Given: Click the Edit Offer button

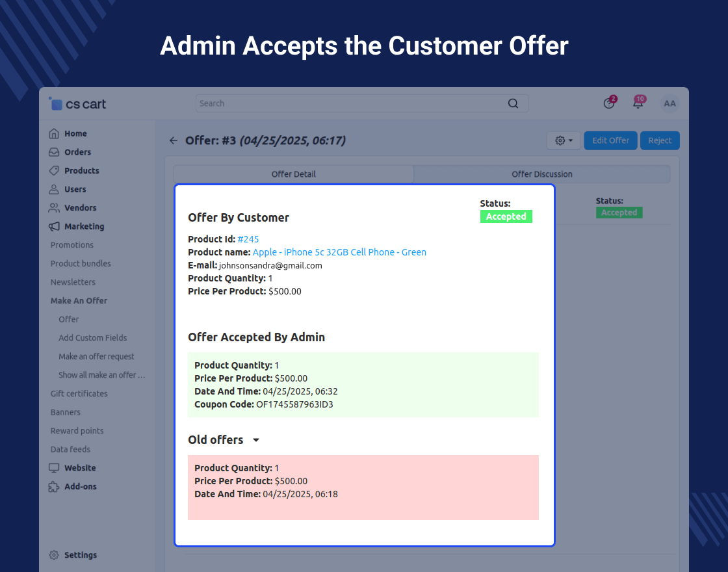Looking at the screenshot, I should point(610,140).
